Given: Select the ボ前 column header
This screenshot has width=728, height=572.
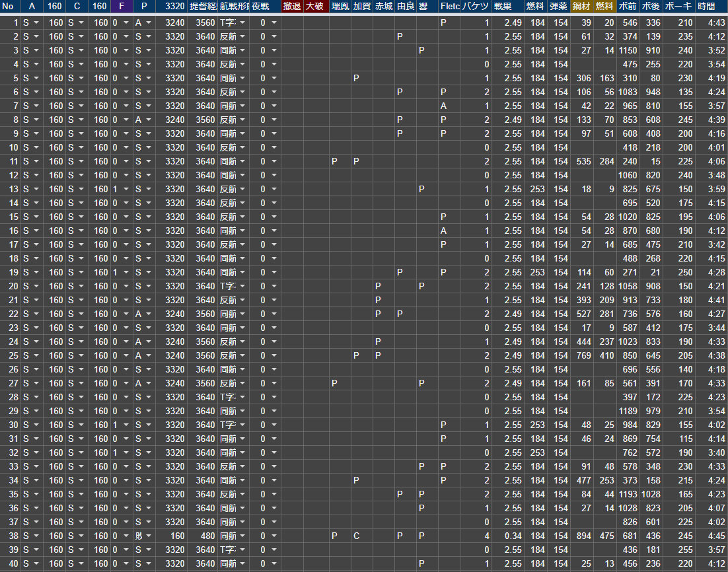Looking at the screenshot, I should click(628, 7).
